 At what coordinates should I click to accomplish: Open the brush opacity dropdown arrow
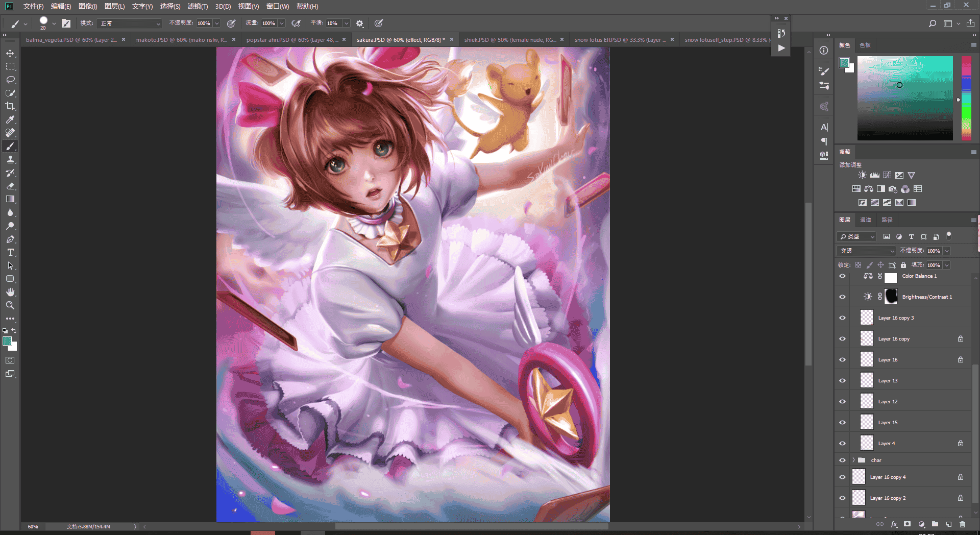tap(217, 23)
